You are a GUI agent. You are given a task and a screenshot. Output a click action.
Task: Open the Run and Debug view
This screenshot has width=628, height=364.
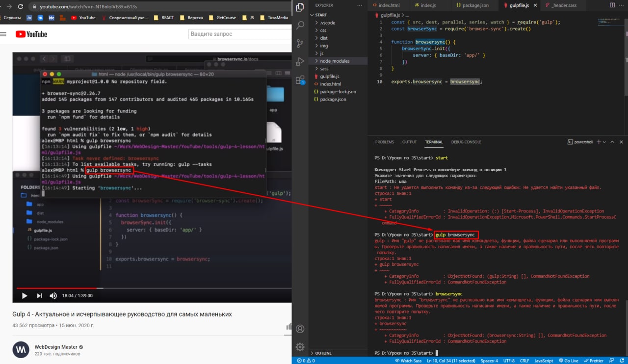(300, 62)
